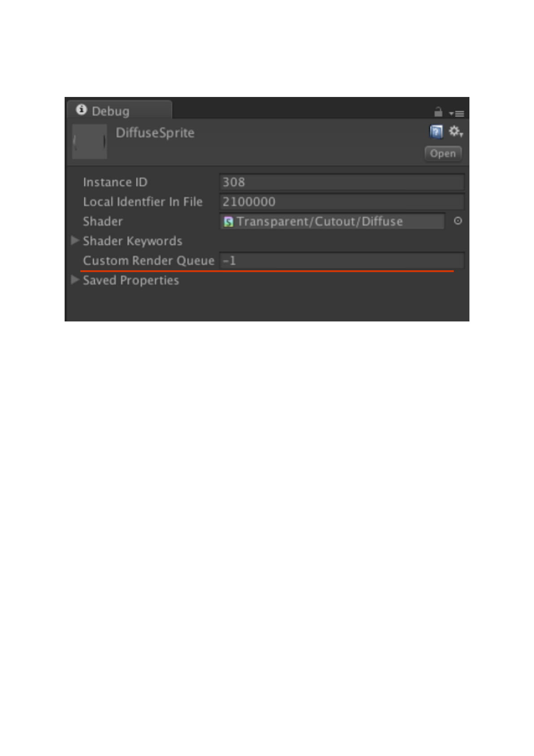Viewport: 534px width, 756px height.
Task: Click the Local Identfier In File field
Action: coord(341,202)
